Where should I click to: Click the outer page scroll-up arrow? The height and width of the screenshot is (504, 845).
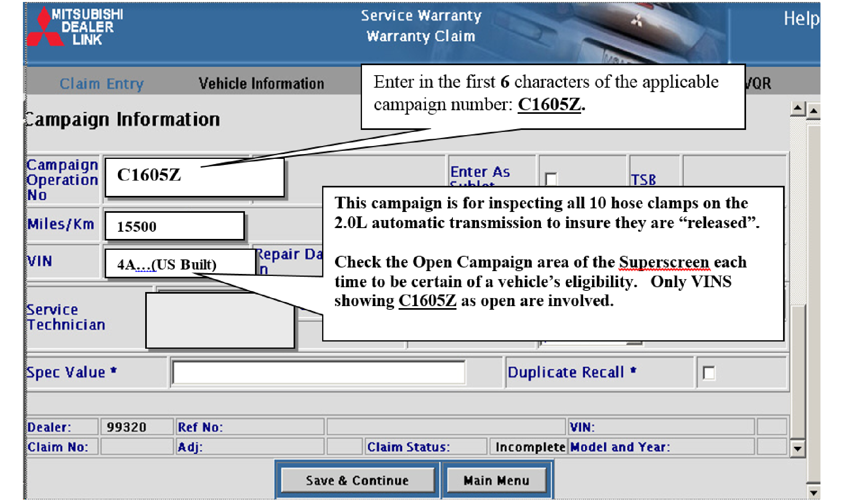(x=814, y=110)
